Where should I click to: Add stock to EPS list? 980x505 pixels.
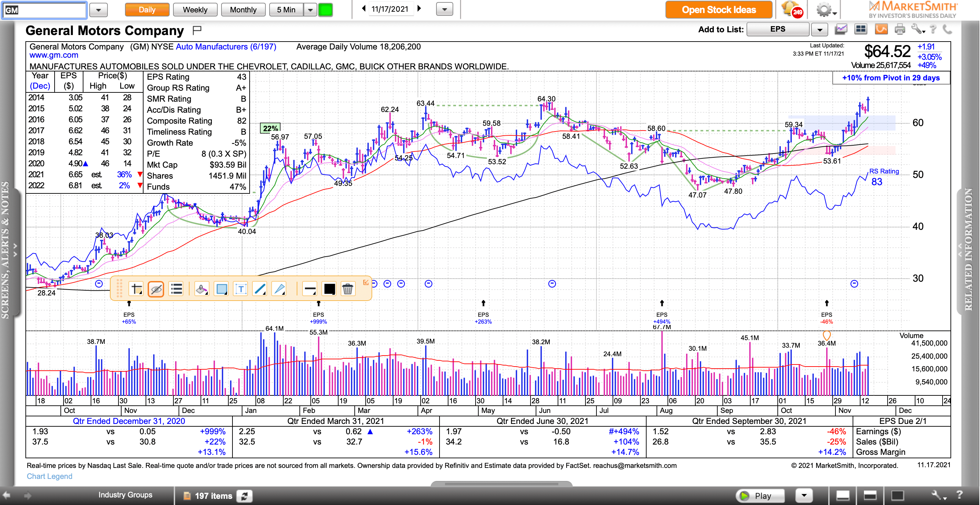coord(778,29)
